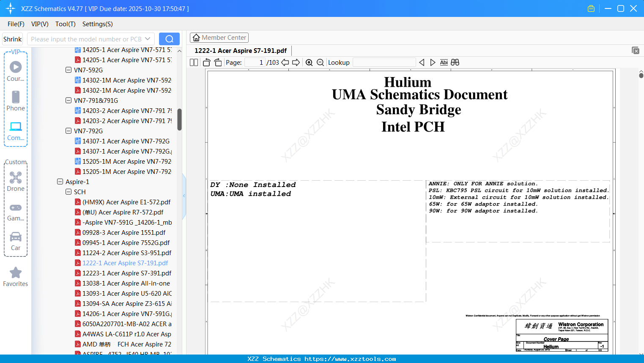Zoom out of the schematic
This screenshot has width=644, height=363.
click(321, 63)
